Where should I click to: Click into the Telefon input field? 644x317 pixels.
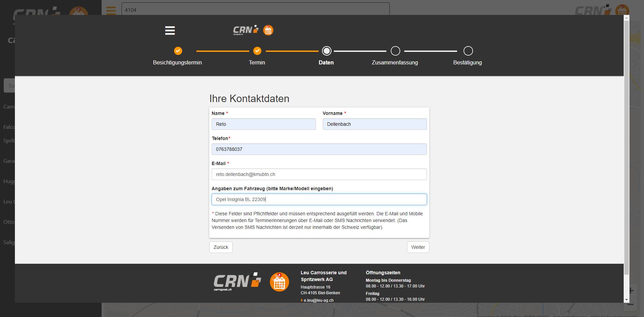point(319,149)
